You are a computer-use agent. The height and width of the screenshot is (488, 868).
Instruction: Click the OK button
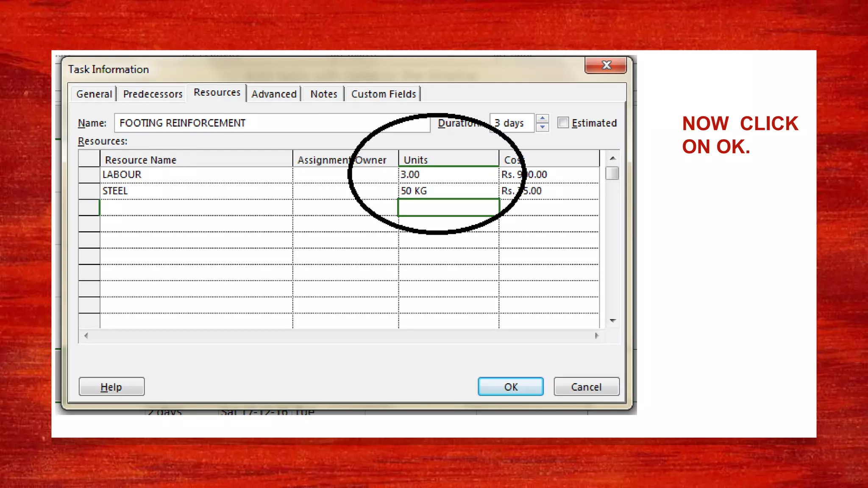[510, 387]
